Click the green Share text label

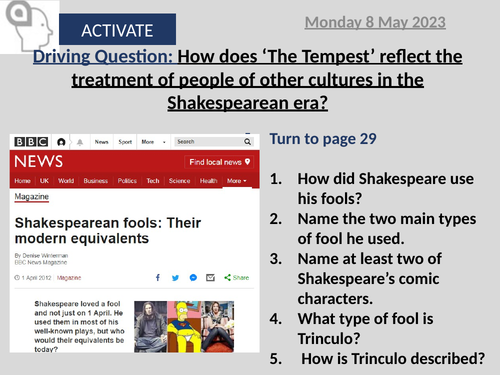click(x=241, y=278)
